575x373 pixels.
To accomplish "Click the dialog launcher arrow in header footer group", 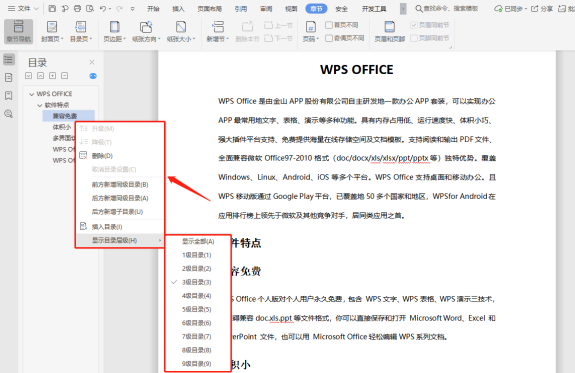I will click(x=450, y=47).
